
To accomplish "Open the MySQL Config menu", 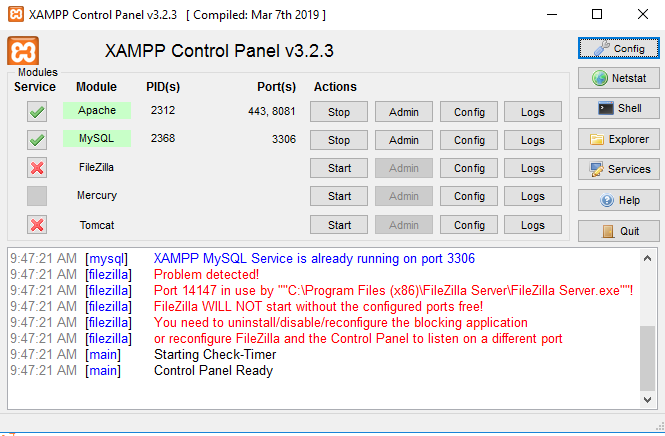I will (x=469, y=140).
